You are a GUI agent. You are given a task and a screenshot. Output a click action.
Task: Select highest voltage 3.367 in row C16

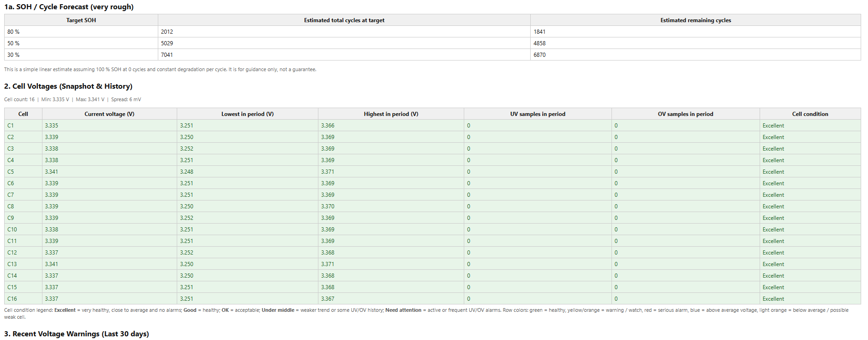click(391, 299)
